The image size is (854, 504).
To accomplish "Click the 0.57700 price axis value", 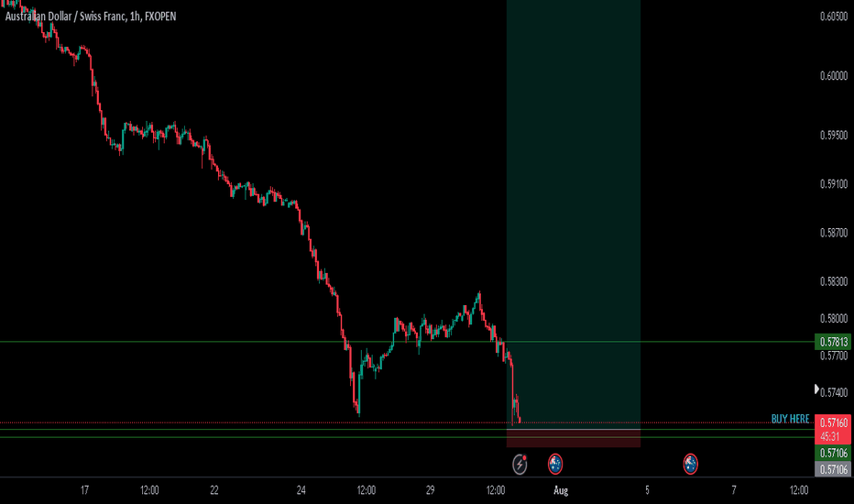I will click(x=834, y=356).
